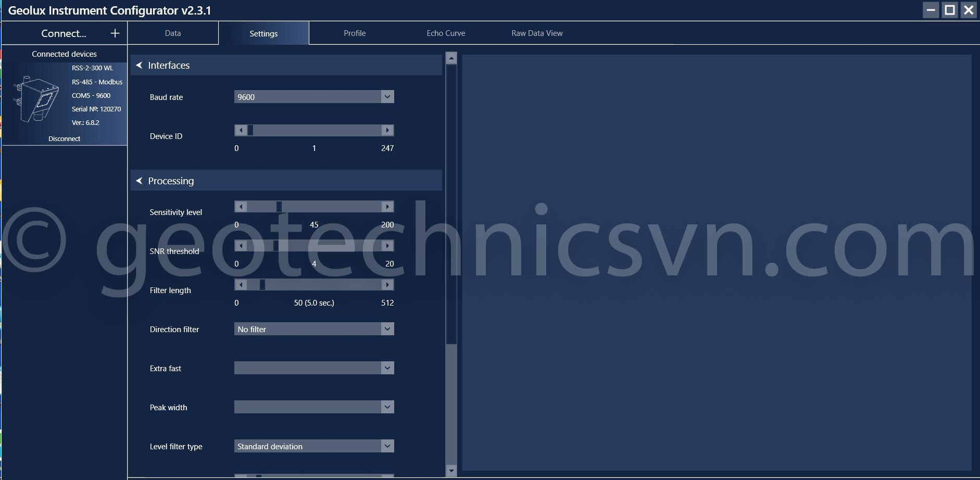Click the RSS-2-300 WL device image
Screen dimensions: 980x480
pyautogui.click(x=36, y=99)
